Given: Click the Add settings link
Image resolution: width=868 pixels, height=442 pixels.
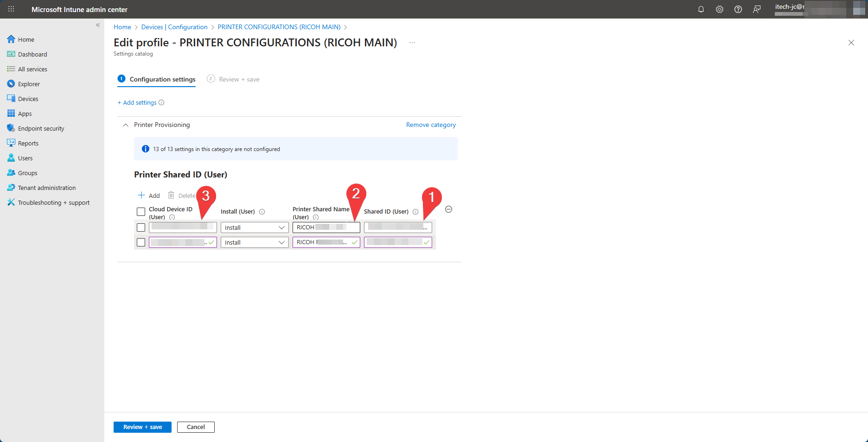Looking at the screenshot, I should 139,103.
